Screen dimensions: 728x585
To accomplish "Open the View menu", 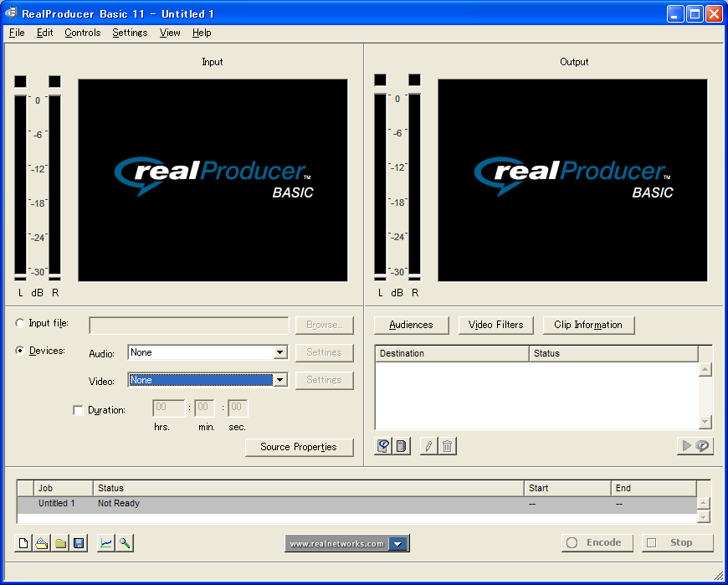I will click(x=170, y=33).
